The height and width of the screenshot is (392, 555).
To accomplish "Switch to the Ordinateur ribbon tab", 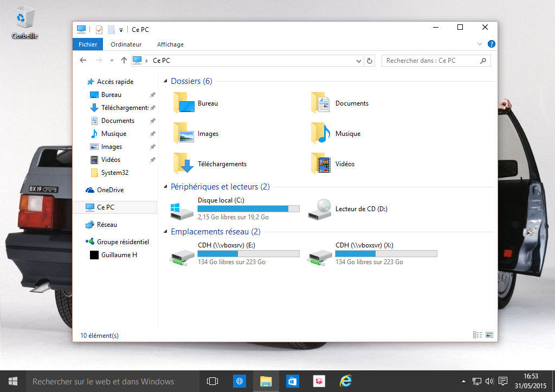I will coord(126,44).
